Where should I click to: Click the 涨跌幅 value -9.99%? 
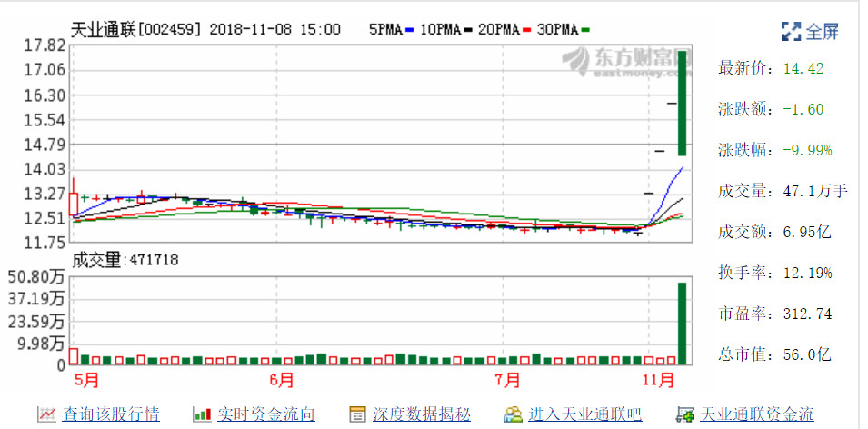click(x=807, y=150)
